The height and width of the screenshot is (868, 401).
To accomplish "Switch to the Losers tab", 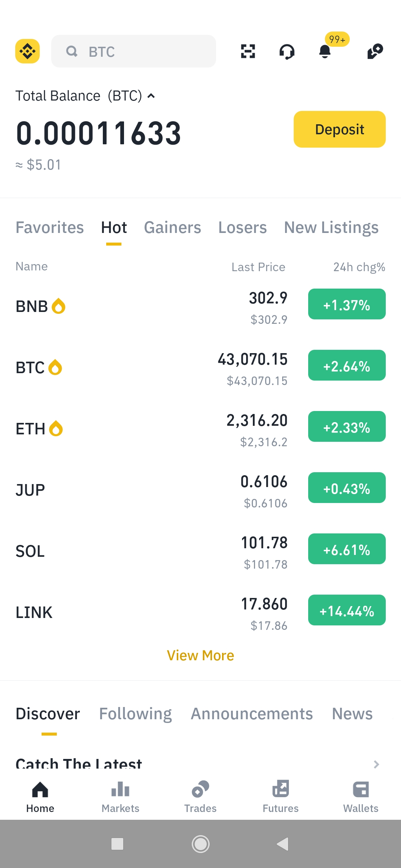I will coord(242,227).
